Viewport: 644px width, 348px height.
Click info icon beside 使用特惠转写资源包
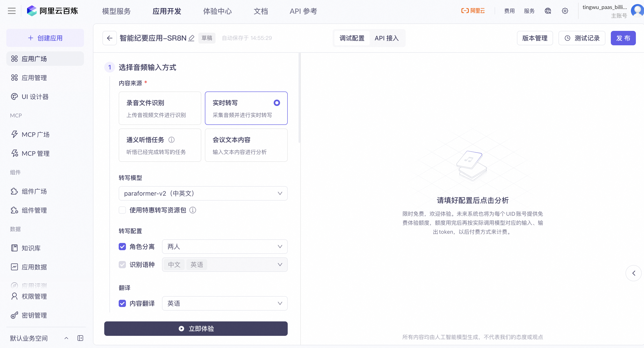(x=193, y=210)
